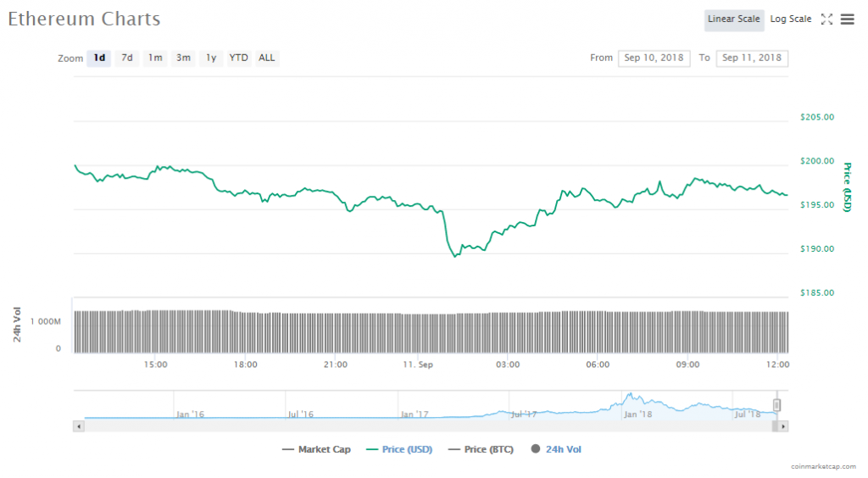Select the 1d zoom range

point(99,58)
